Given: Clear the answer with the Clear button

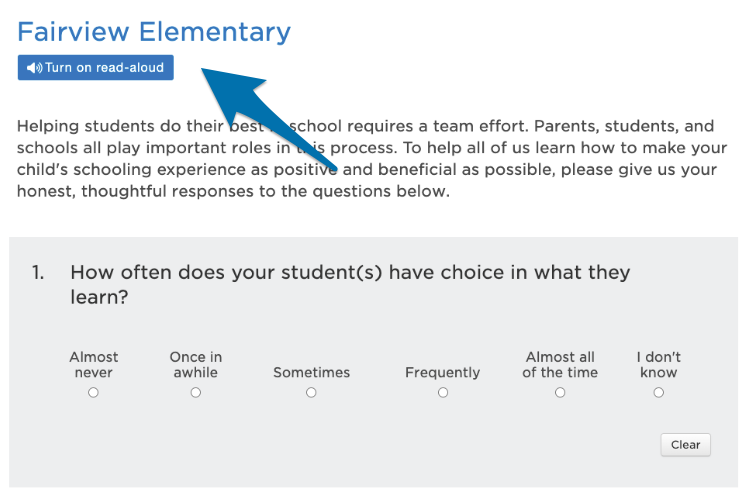Looking at the screenshot, I should [x=685, y=445].
